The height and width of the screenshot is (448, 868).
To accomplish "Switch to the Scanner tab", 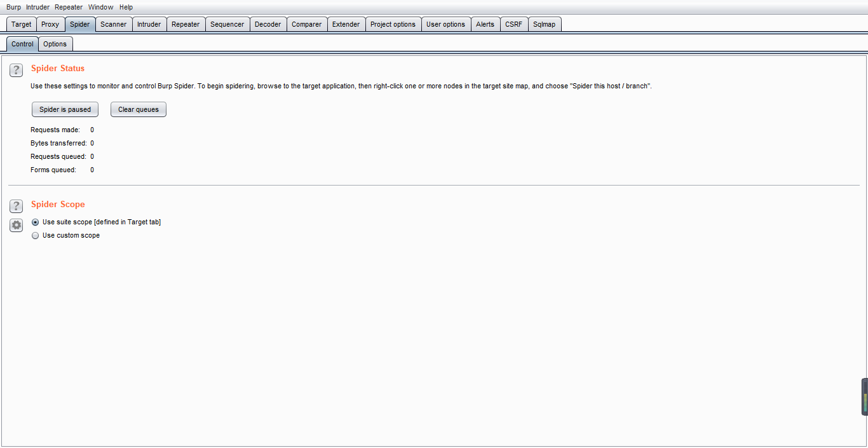I will pos(114,24).
